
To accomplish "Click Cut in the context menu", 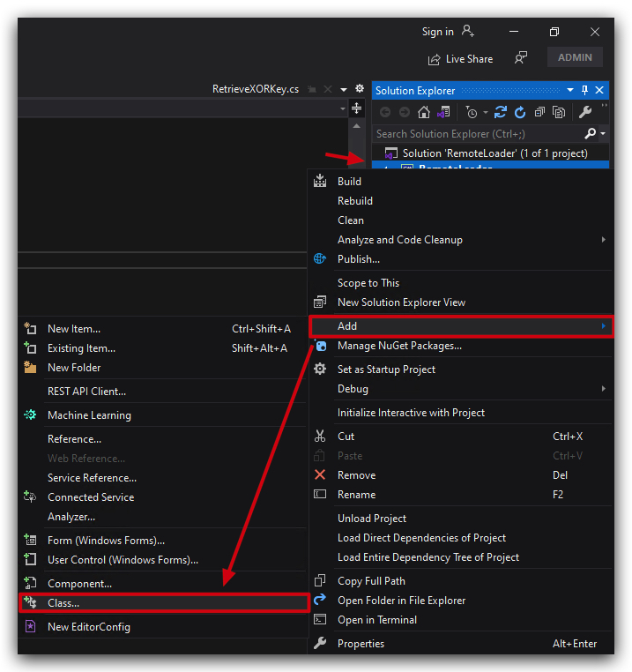I will (461, 437).
